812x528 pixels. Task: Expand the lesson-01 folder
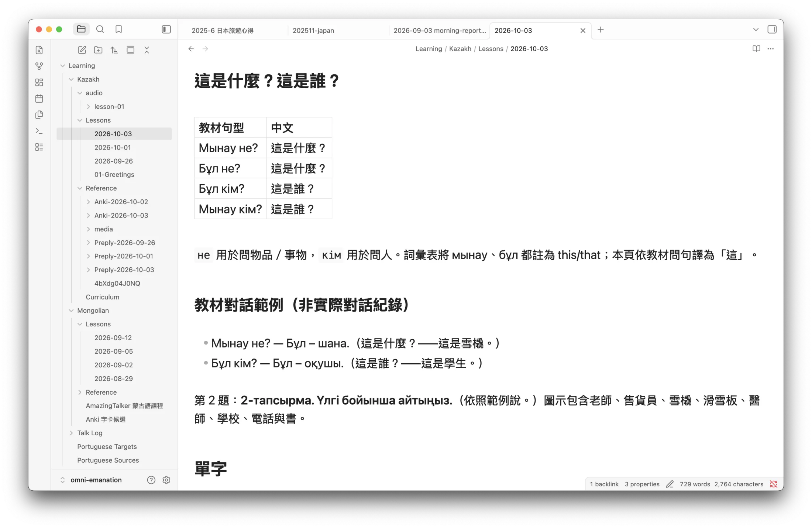tap(89, 107)
